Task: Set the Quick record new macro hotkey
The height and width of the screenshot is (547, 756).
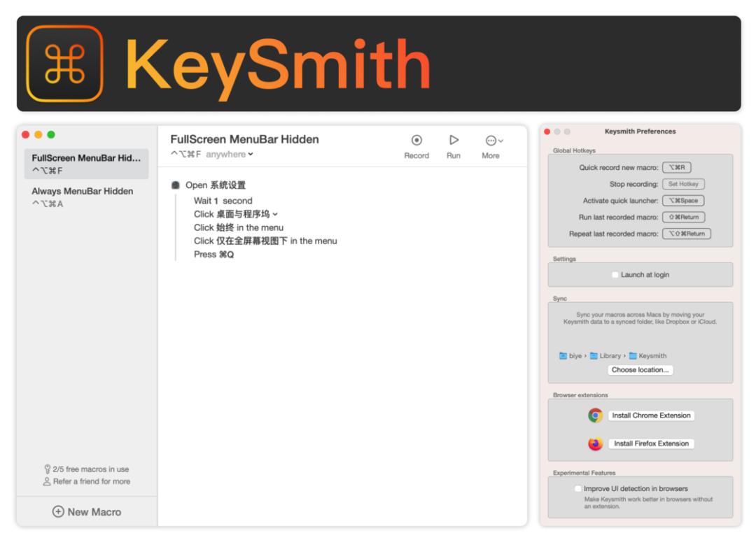Action: click(677, 167)
